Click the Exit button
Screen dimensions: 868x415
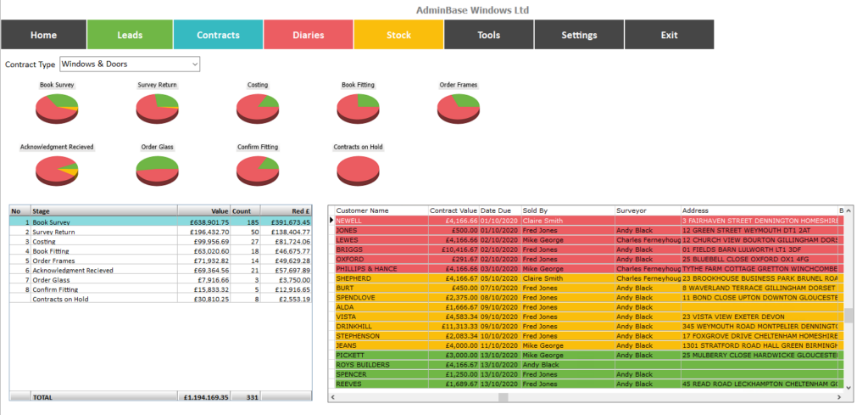(670, 35)
